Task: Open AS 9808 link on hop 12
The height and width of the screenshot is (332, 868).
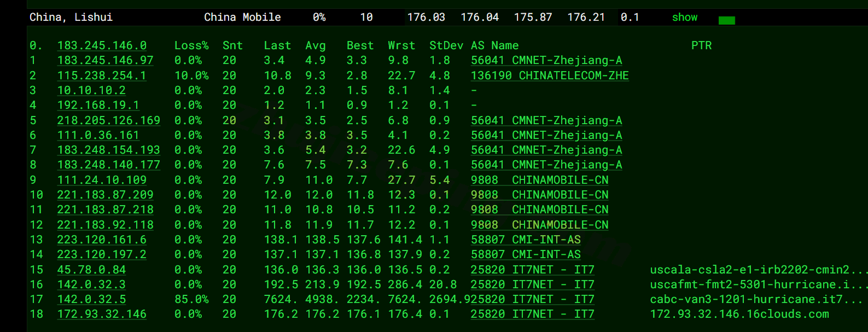Action: (540, 225)
